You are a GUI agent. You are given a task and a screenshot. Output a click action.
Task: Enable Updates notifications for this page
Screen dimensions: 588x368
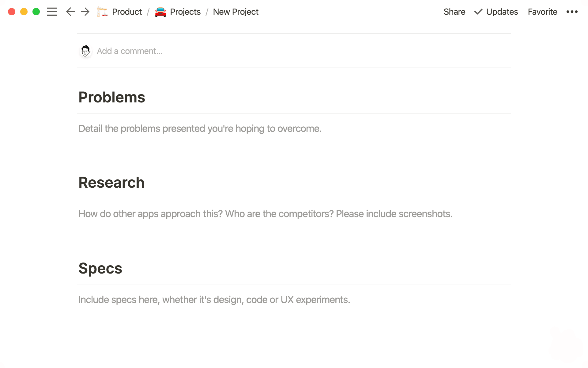click(502, 12)
